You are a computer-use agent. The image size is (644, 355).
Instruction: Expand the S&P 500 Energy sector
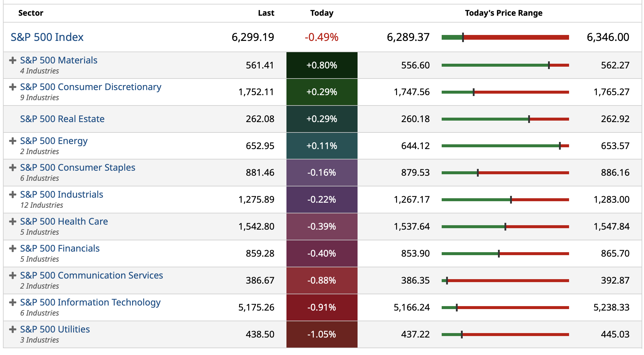pos(12,141)
